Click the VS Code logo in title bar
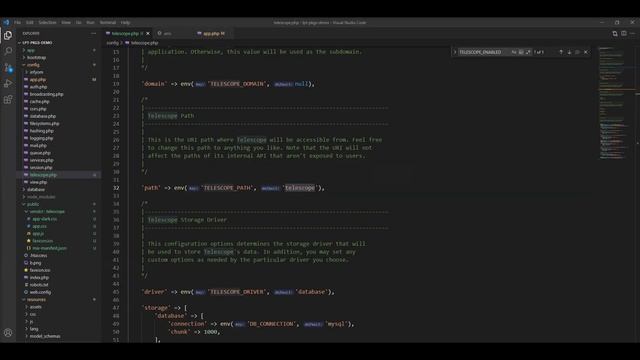Screen dimensions: 640x360 [x=6, y=22]
